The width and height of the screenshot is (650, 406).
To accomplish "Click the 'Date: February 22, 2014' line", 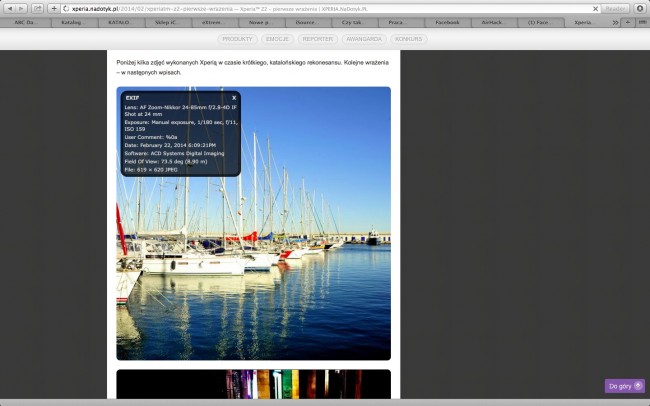I will click(170, 145).
